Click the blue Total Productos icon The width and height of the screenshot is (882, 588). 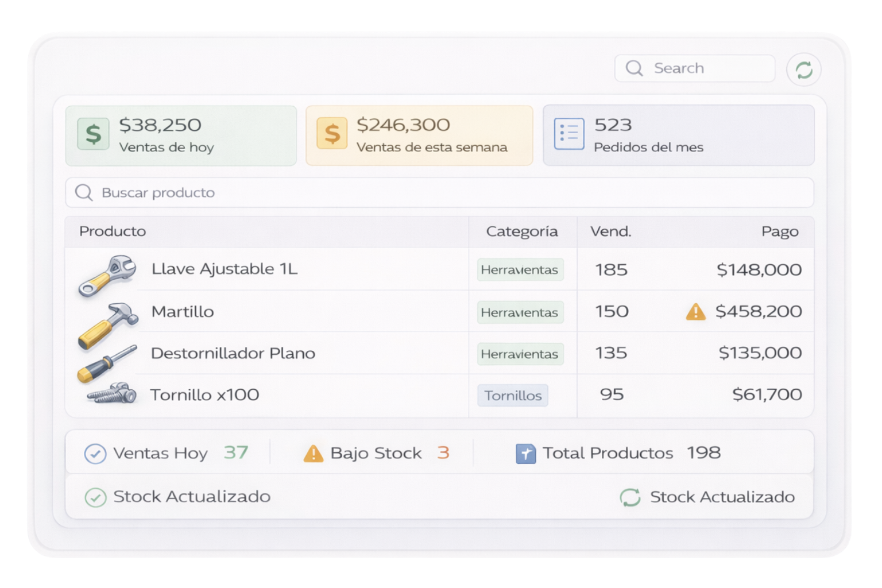pos(525,454)
